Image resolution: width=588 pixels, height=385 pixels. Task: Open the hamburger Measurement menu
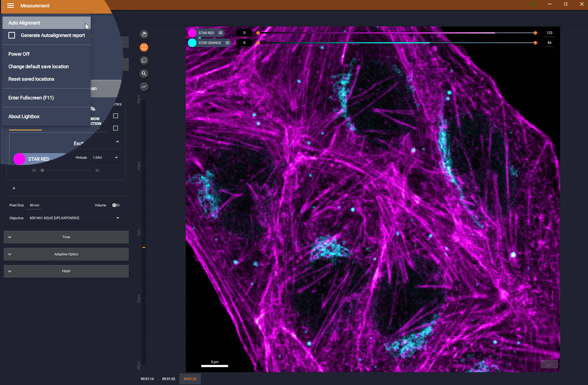[10, 6]
